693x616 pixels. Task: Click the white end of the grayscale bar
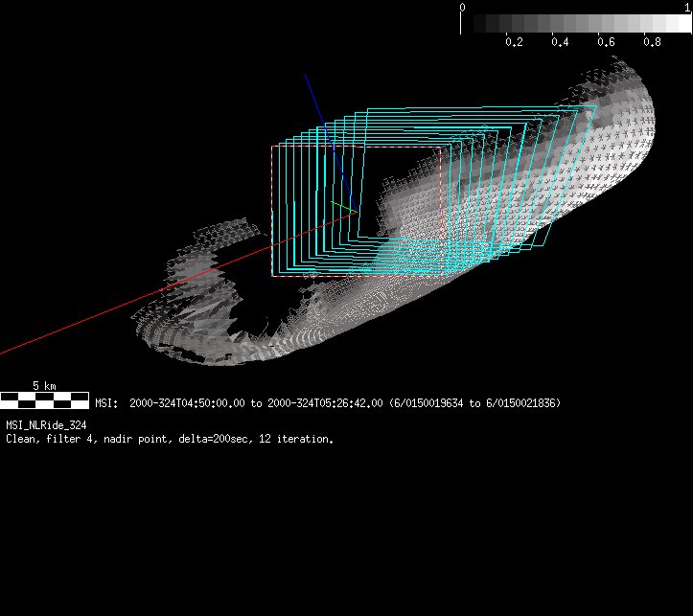pyautogui.click(x=684, y=23)
